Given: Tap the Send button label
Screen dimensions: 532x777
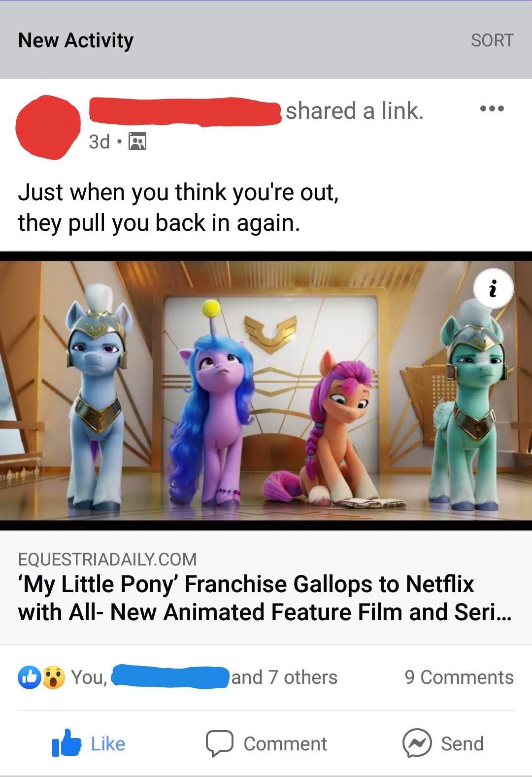Looking at the screenshot, I should coord(462,743).
